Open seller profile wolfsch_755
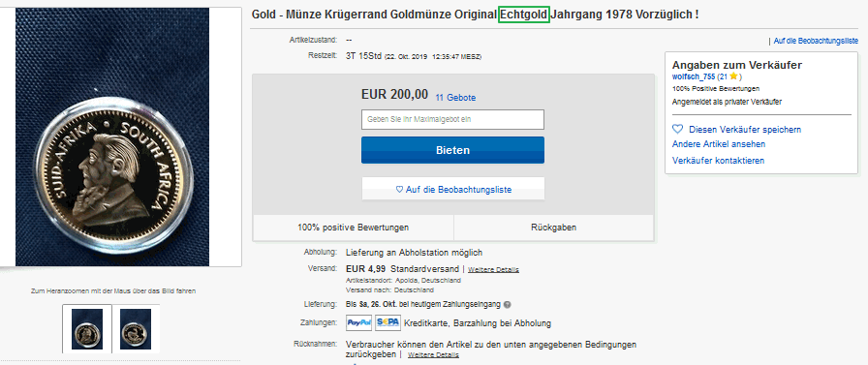 (694, 76)
